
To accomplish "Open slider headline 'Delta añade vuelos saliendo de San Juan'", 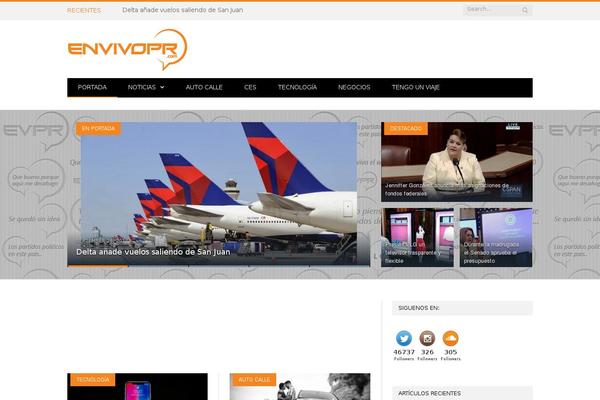I will (153, 252).
